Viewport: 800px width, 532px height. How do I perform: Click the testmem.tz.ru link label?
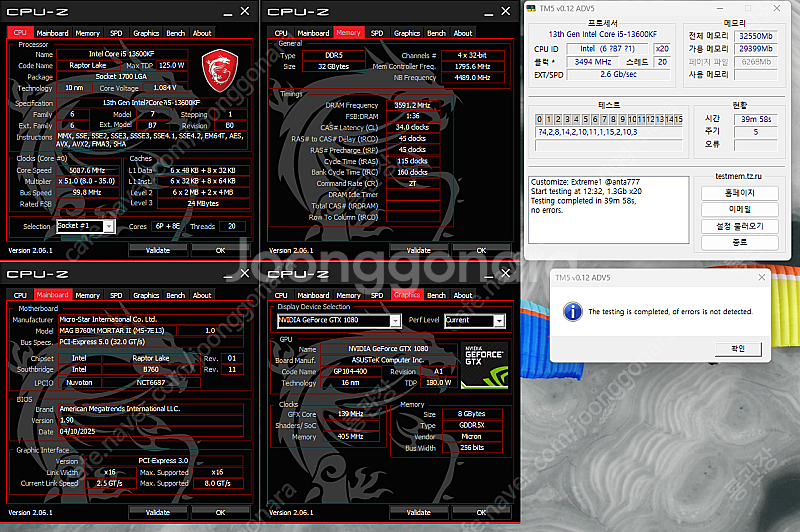pos(738,176)
